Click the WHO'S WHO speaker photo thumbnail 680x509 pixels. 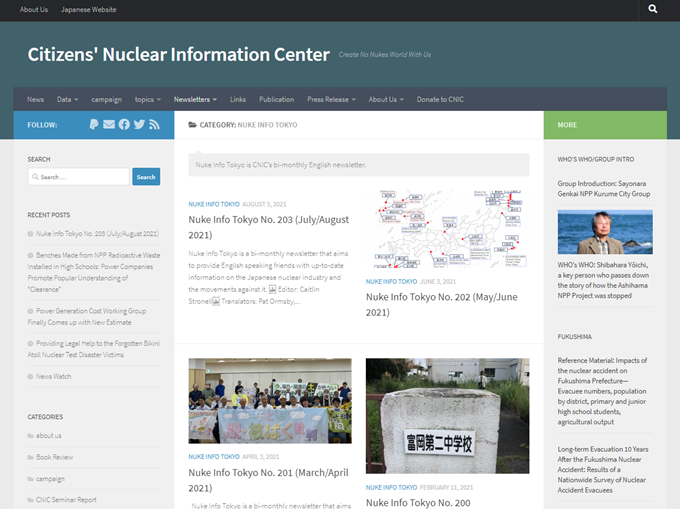click(605, 232)
